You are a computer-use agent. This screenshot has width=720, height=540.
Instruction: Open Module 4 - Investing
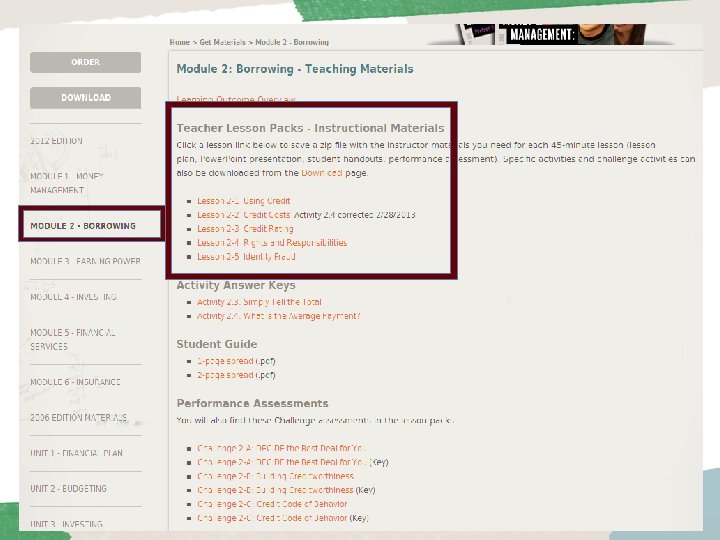(73, 297)
